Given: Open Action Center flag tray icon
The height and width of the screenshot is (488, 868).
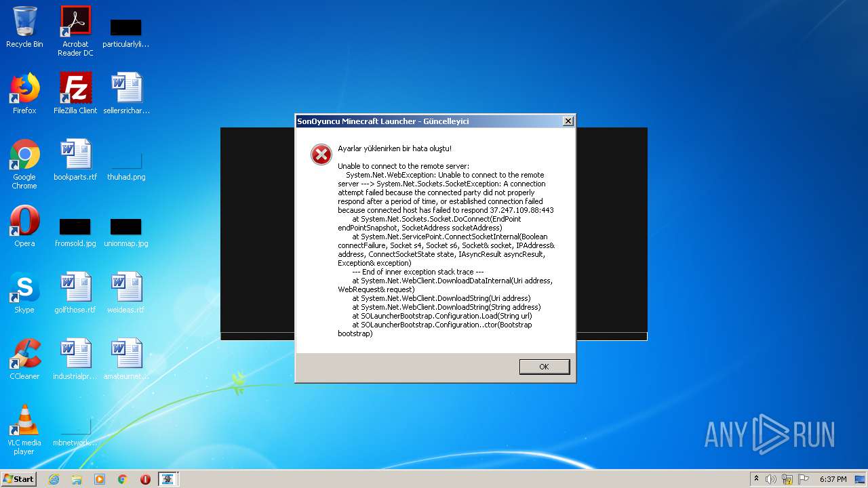Looking at the screenshot, I should [804, 479].
